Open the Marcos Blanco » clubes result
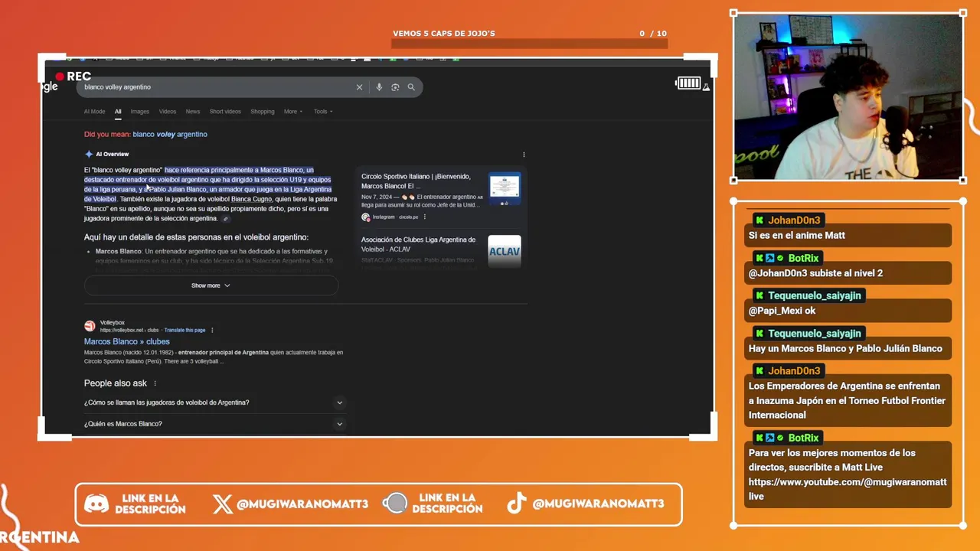 point(127,341)
